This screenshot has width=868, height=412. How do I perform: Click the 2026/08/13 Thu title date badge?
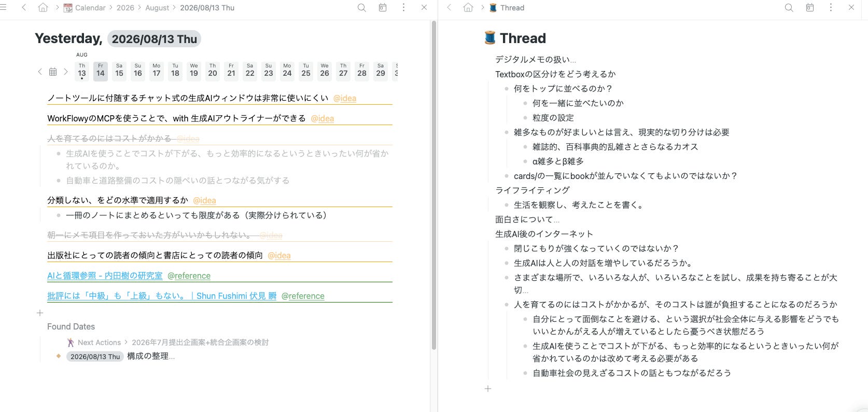click(154, 39)
